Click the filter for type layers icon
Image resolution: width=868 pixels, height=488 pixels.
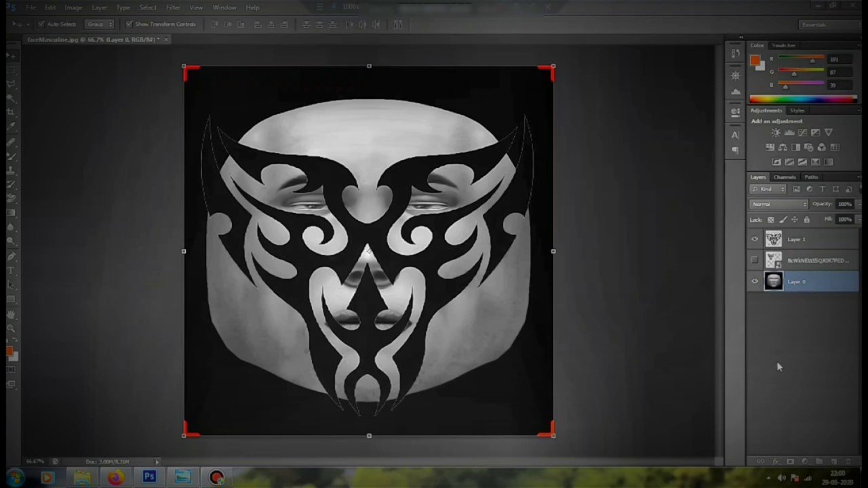coord(823,189)
